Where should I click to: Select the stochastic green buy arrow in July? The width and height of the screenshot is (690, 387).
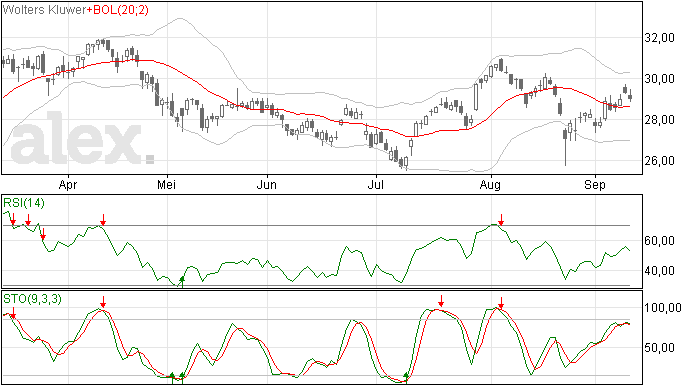pos(406,377)
